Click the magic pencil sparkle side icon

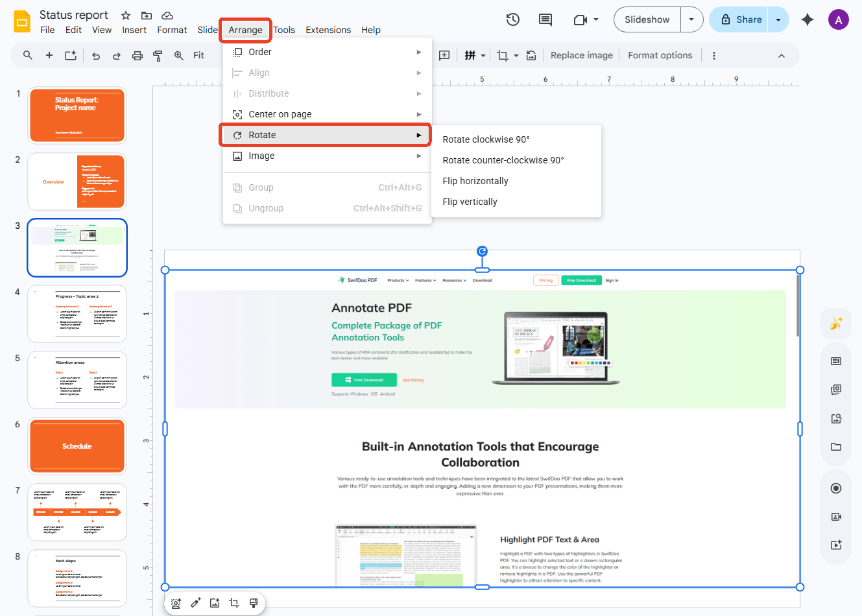(836, 323)
